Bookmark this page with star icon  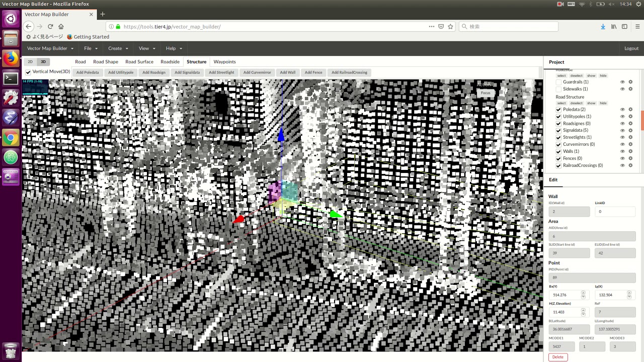tap(450, 27)
